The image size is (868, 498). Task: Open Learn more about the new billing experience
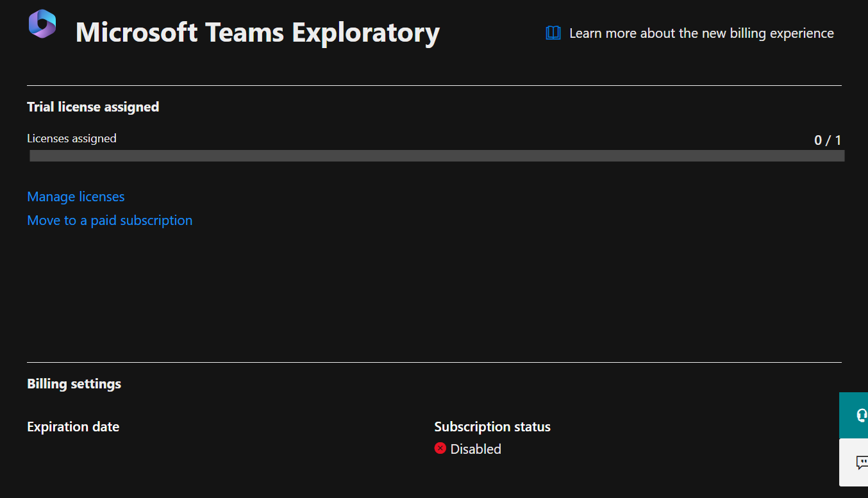click(701, 33)
